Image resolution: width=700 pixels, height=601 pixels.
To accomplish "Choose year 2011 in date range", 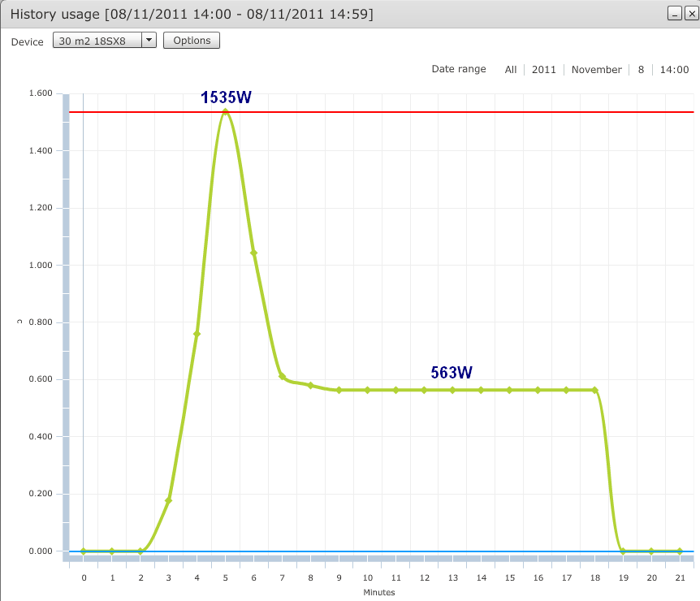I will coord(543,70).
